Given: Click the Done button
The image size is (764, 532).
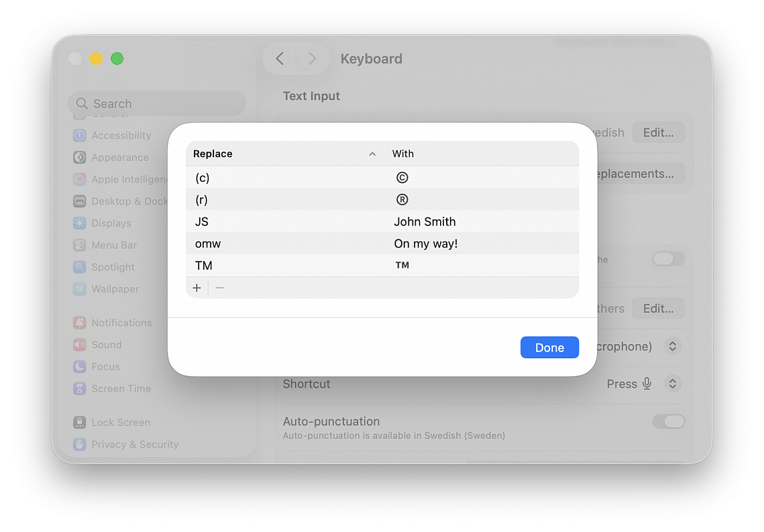Looking at the screenshot, I should [549, 348].
